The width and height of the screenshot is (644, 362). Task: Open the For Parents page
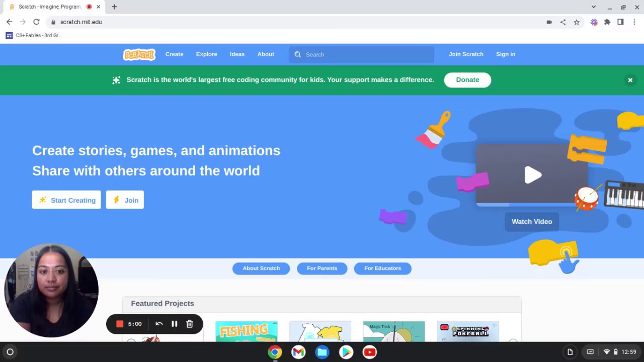tap(322, 268)
